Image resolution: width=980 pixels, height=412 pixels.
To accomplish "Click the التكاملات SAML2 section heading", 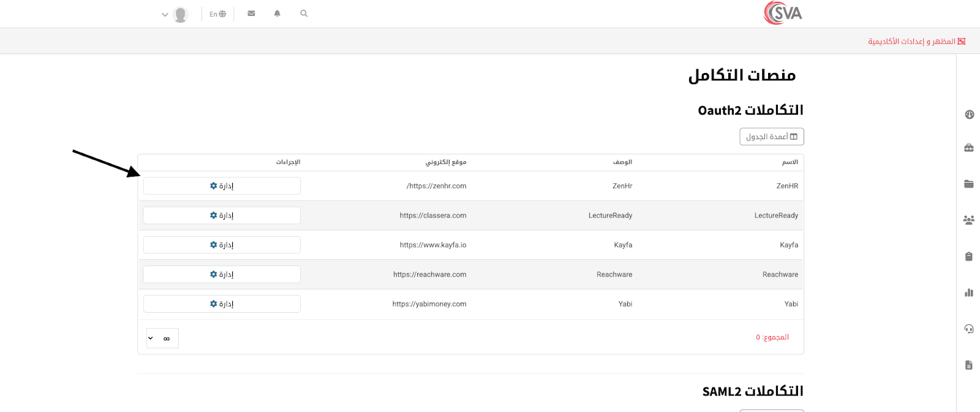I will click(753, 391).
